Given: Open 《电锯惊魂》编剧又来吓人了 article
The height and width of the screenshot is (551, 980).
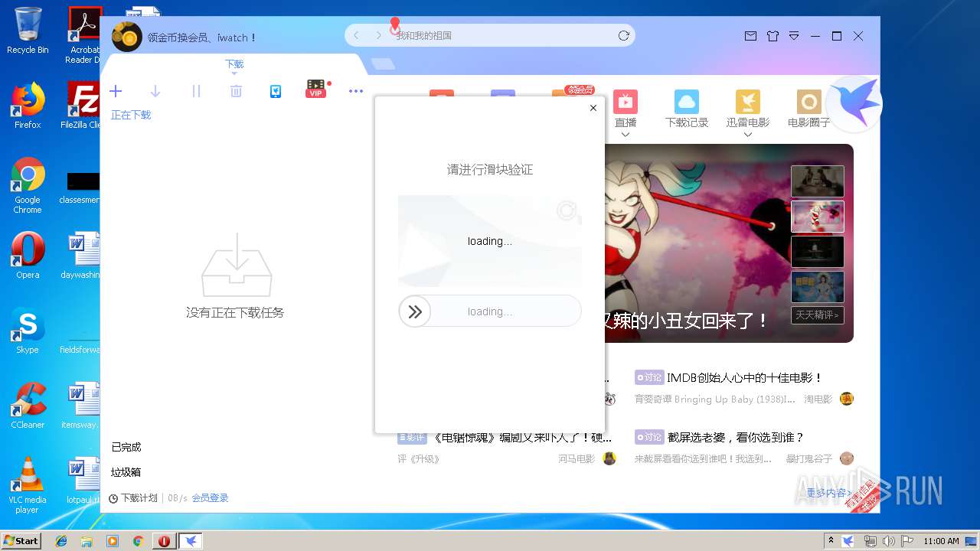Looking at the screenshot, I should point(522,438).
